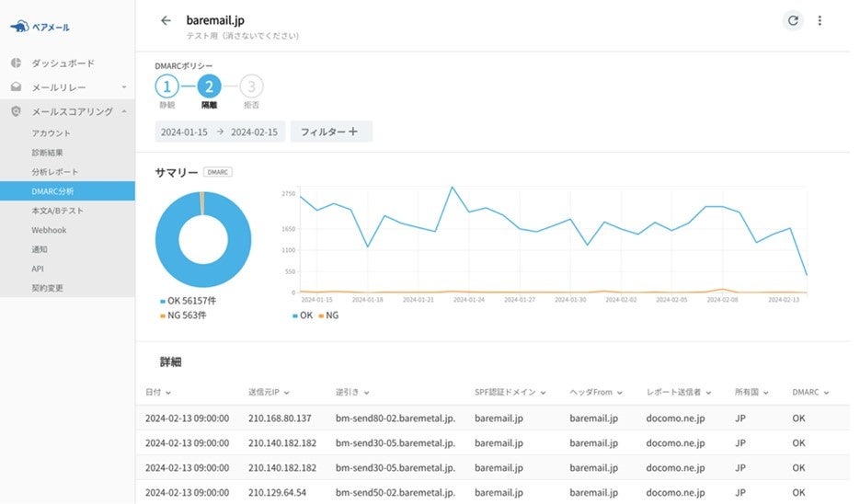Image resolution: width=860 pixels, height=504 pixels.
Task: Open the 分析レポート sidebar item
Action: click(55, 172)
